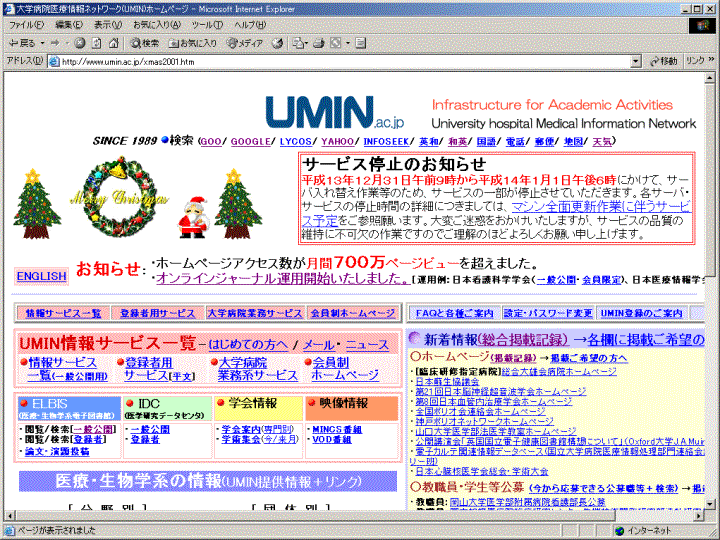Open the 検索 (Search) toolbar button
The height and width of the screenshot is (540, 720).
pos(144,43)
